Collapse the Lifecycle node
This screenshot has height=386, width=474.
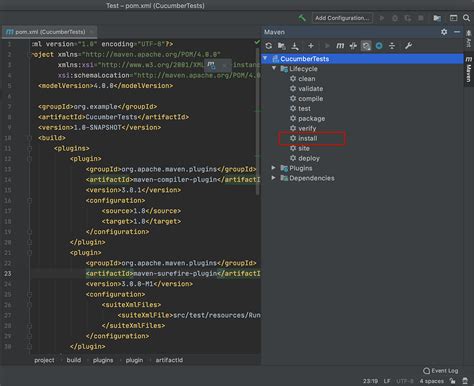point(274,68)
